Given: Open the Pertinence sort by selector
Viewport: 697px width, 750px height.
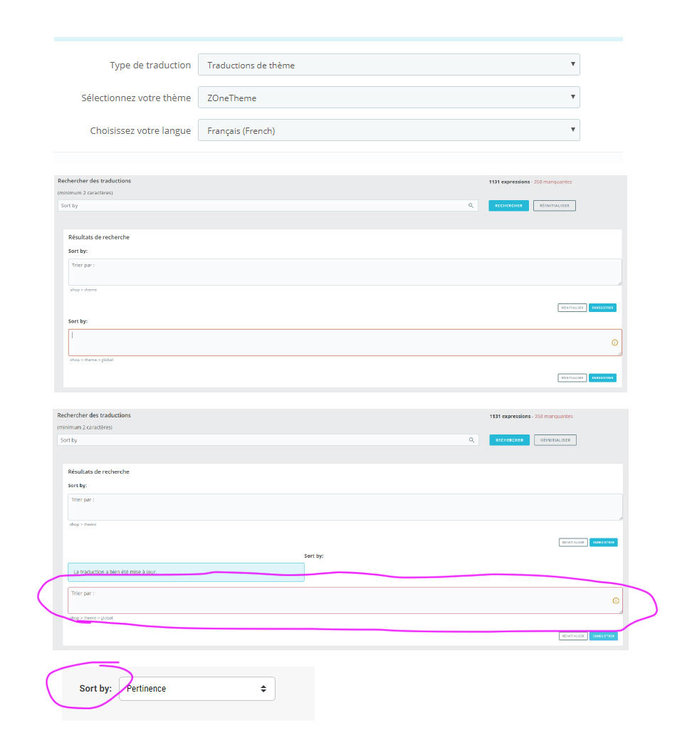Looking at the screenshot, I should pos(197,688).
